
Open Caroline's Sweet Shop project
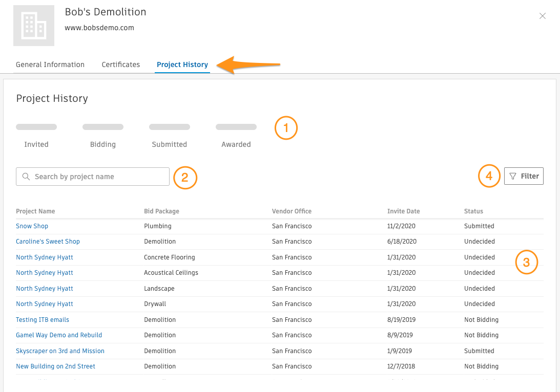coord(48,242)
